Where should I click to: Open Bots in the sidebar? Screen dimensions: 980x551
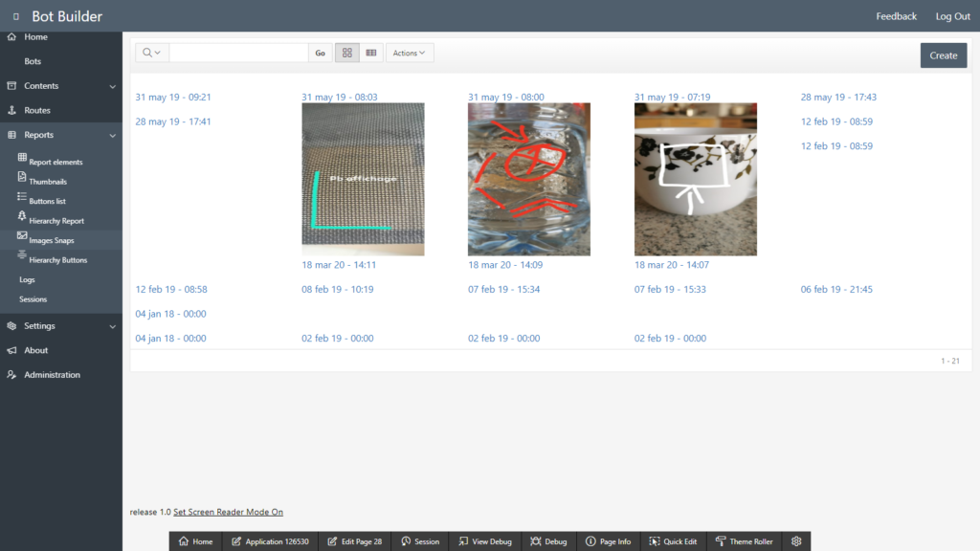tap(33, 61)
